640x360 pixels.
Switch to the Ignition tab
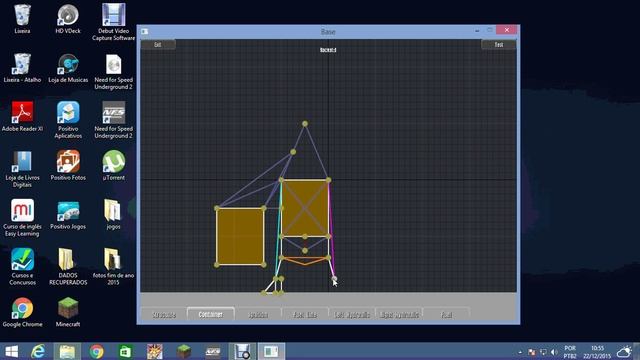click(x=258, y=314)
